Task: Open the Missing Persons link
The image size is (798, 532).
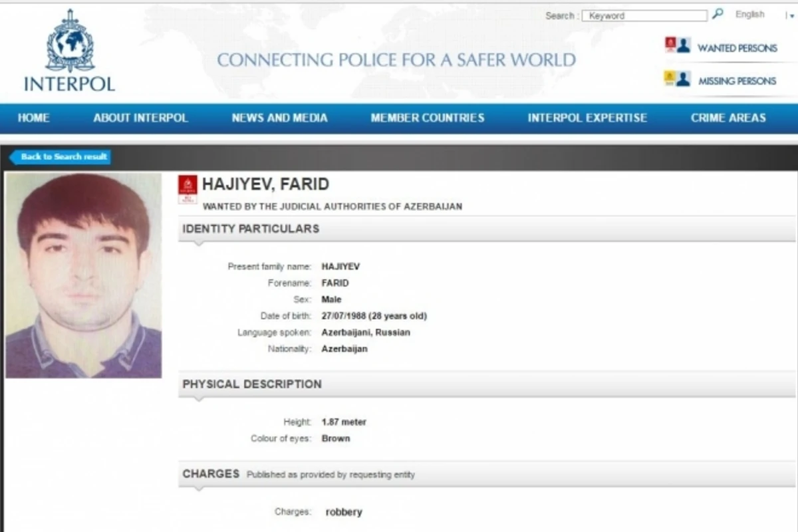Action: coord(737,81)
